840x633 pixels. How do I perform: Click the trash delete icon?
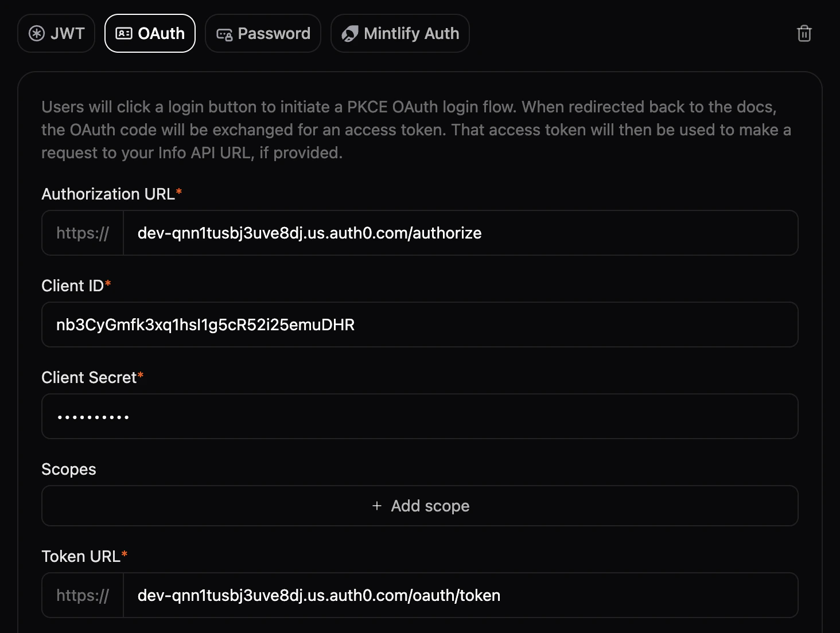[804, 34]
